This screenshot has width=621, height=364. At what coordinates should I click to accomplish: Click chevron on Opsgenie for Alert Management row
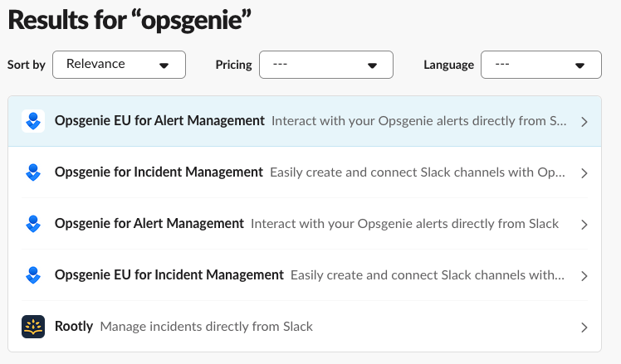tap(584, 225)
